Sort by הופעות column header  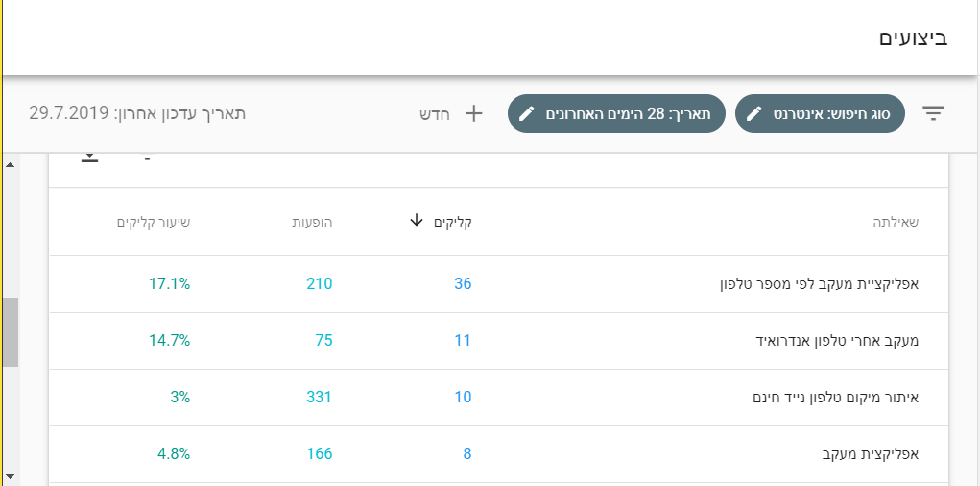(313, 222)
